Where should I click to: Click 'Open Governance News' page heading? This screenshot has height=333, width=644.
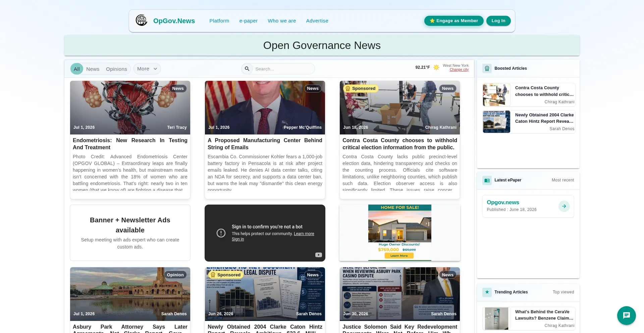tap(322, 45)
